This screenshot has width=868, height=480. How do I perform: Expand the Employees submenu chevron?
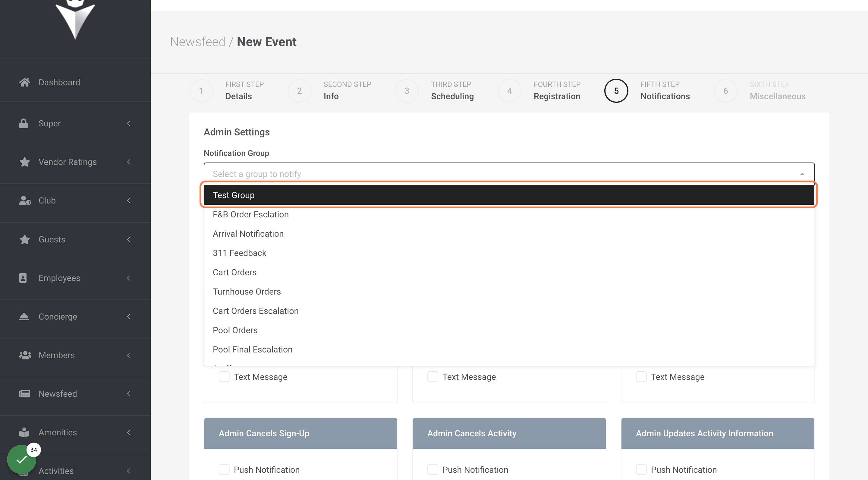(128, 278)
